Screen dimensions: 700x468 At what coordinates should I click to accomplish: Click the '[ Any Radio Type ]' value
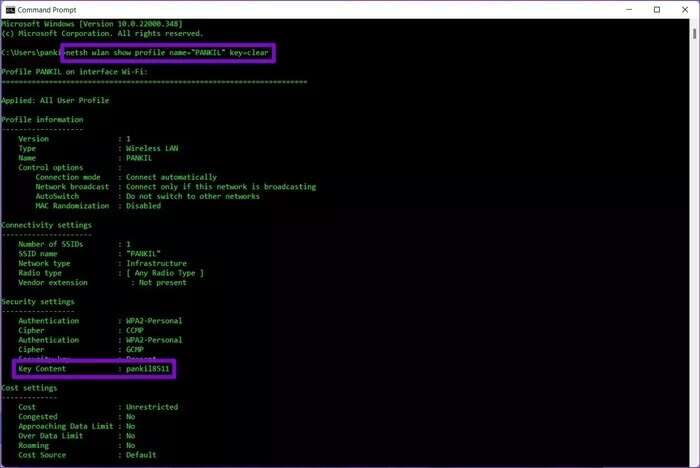165,273
